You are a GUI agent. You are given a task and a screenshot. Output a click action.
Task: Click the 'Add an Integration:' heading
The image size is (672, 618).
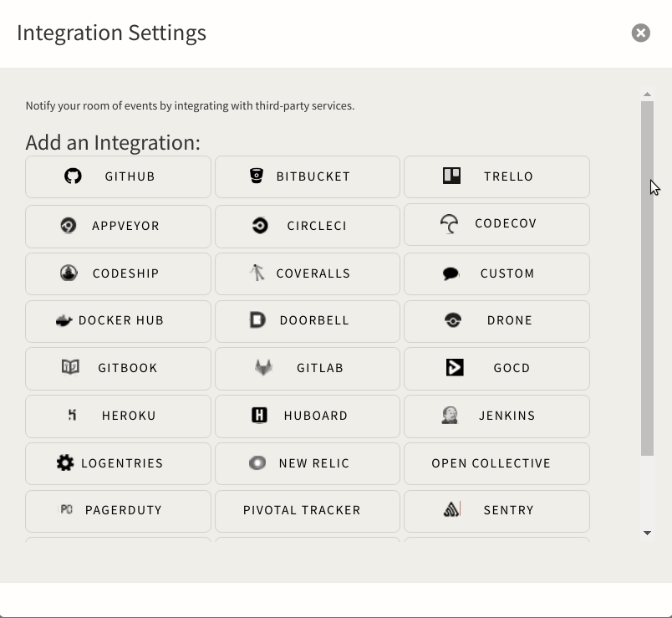[x=113, y=143]
